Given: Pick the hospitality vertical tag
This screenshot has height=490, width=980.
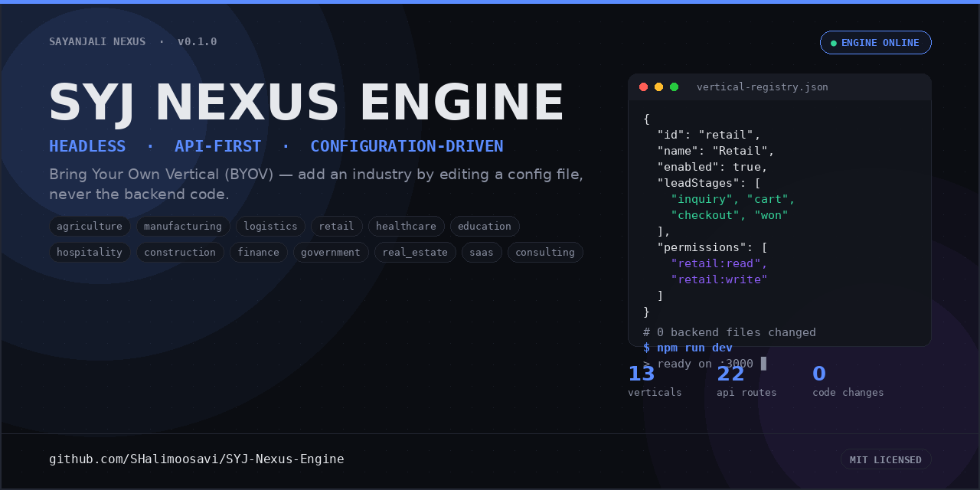Looking at the screenshot, I should point(90,253).
